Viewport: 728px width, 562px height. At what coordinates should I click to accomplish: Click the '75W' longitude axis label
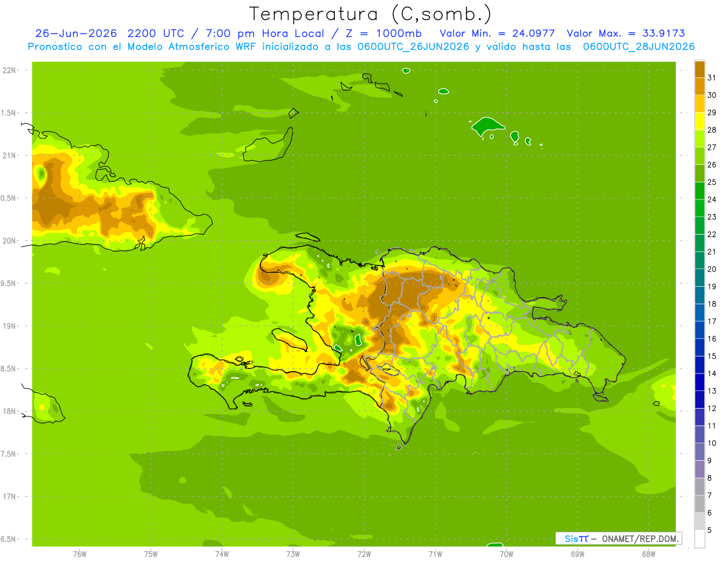tap(150, 554)
